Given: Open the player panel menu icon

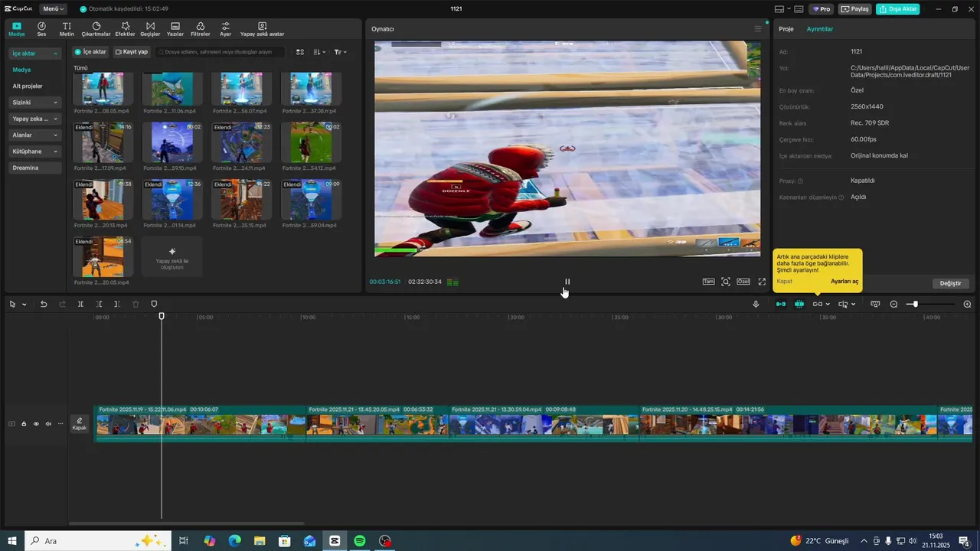Looking at the screenshot, I should point(758,29).
